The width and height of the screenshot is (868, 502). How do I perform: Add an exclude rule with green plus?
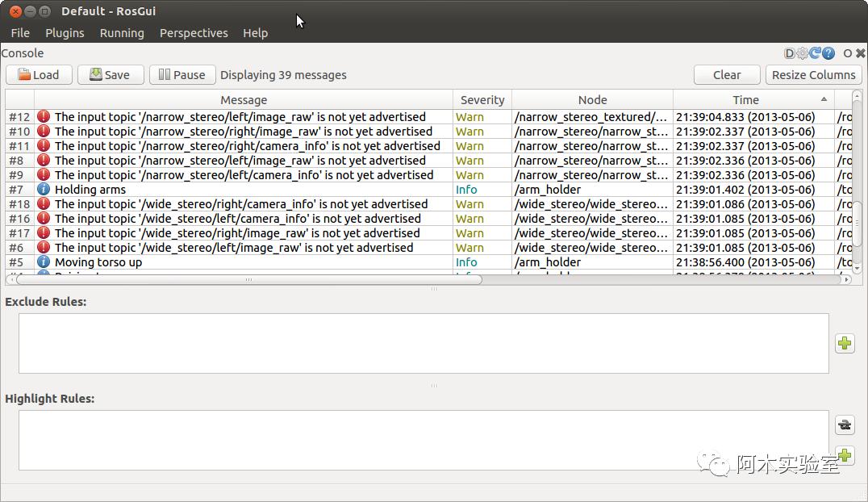[x=845, y=344]
